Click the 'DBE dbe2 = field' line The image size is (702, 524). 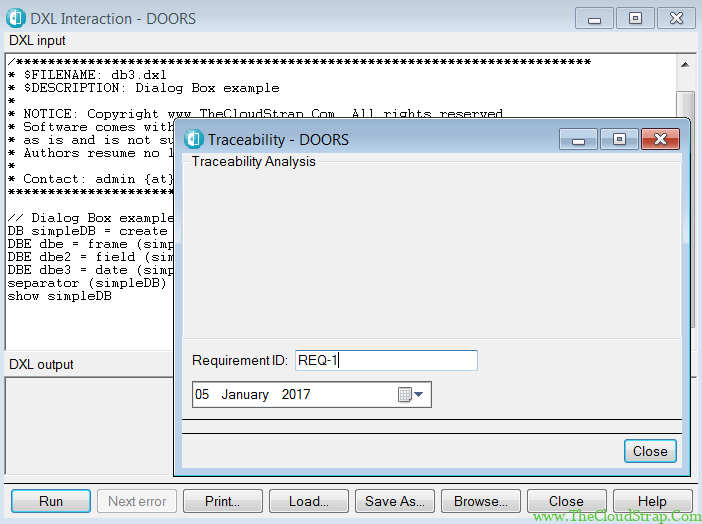pos(90,257)
